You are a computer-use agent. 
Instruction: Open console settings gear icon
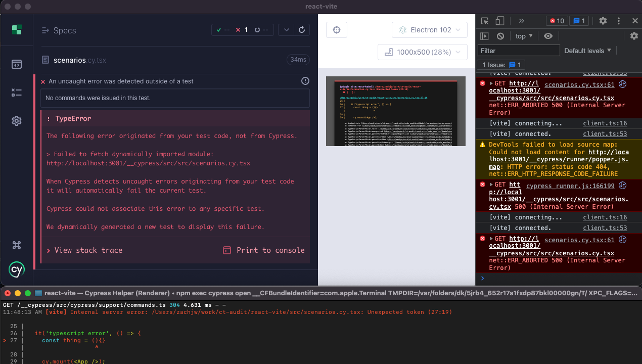[634, 36]
